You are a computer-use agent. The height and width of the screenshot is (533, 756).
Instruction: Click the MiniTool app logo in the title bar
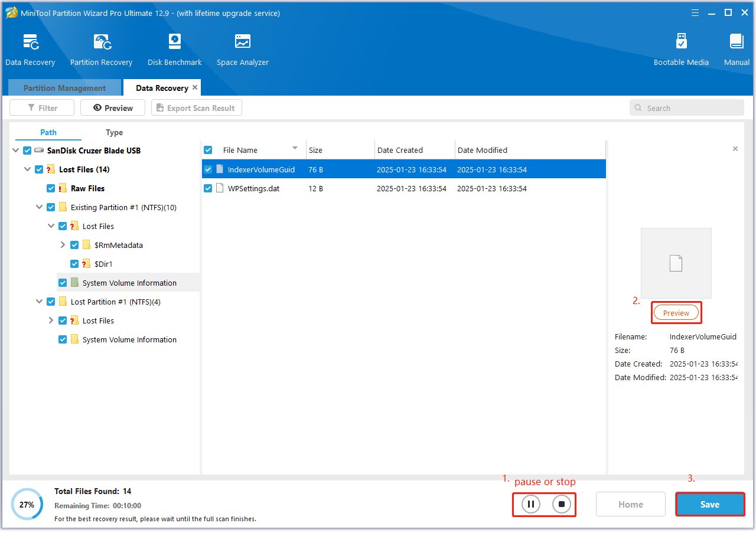coord(12,12)
